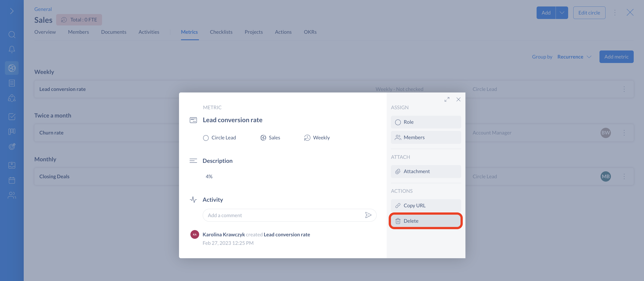Click the Add button in header
The image size is (644, 281).
(546, 13)
